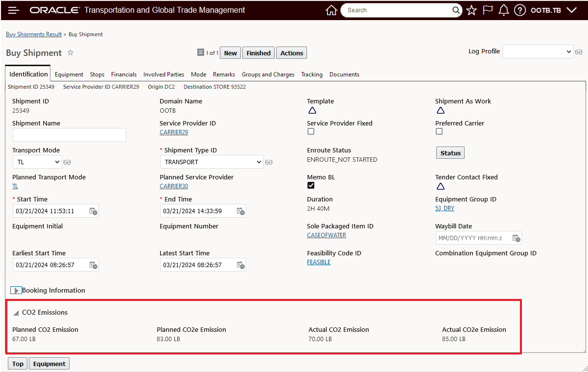Screen dimensions: 588x372
Task: Open Favorites star in header
Action: 471,10
